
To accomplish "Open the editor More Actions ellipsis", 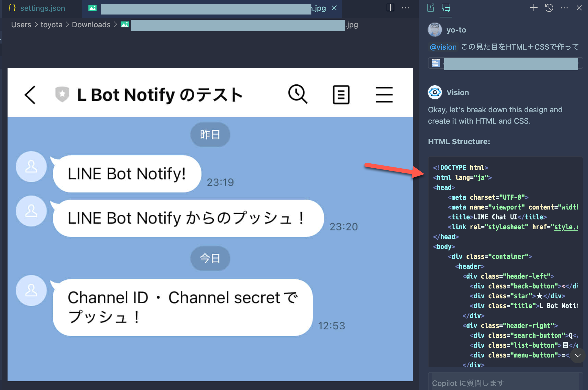I will [405, 8].
